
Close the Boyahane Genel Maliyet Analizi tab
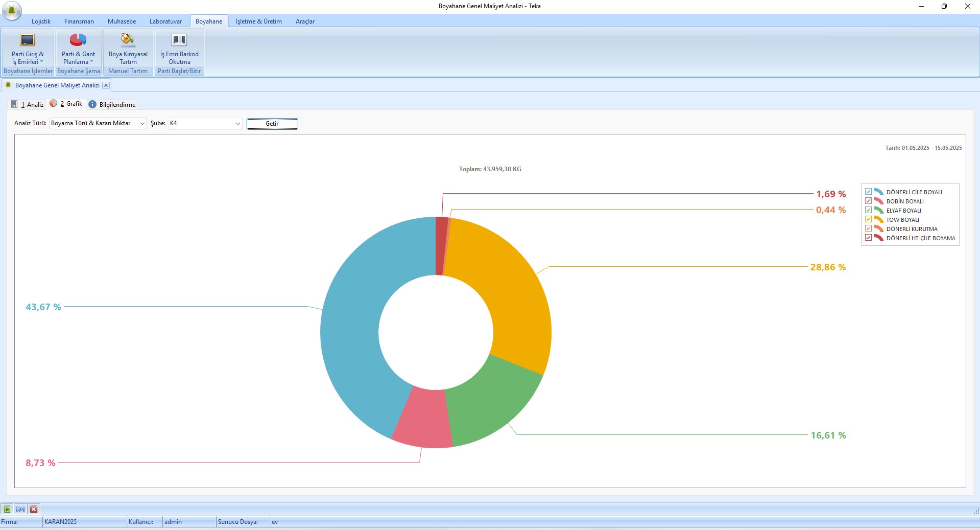pyautogui.click(x=106, y=85)
